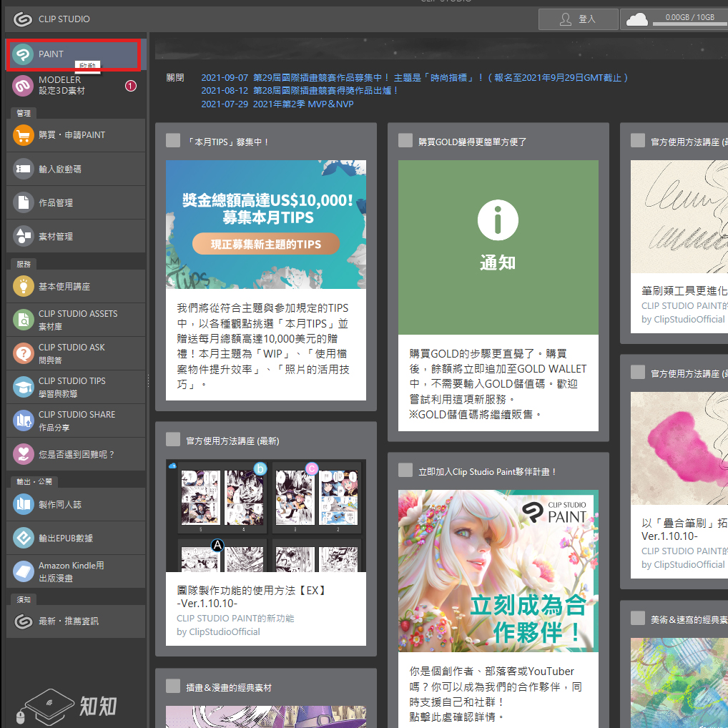This screenshot has height=728, width=728.
Task: Open 基本使用講座 lightbulb icon
Action: pyautogui.click(x=23, y=287)
